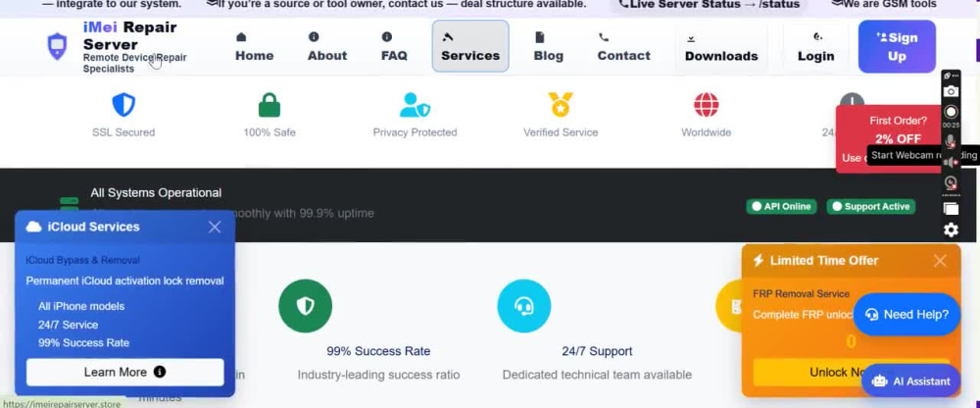Viewport: 980px width, 408px height.
Task: Open the FAQ nav item
Action: (x=394, y=47)
